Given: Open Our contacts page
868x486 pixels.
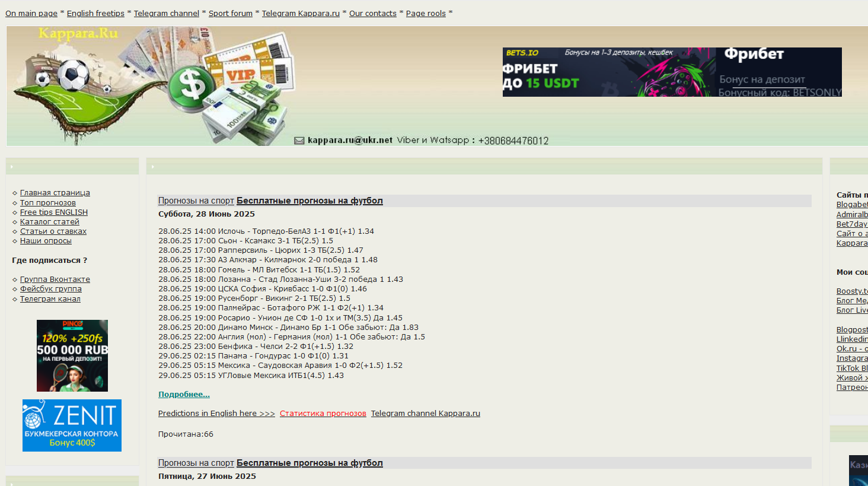Looking at the screenshot, I should coord(372,14).
